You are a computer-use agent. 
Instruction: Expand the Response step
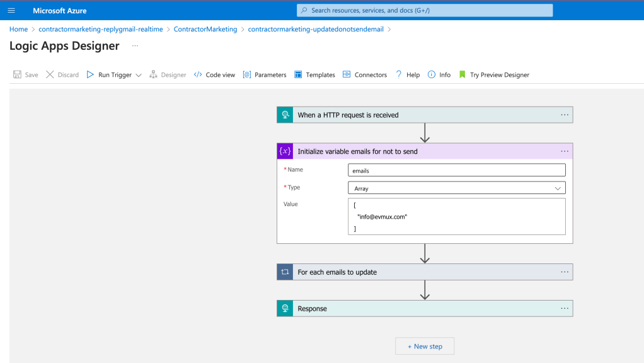point(425,308)
